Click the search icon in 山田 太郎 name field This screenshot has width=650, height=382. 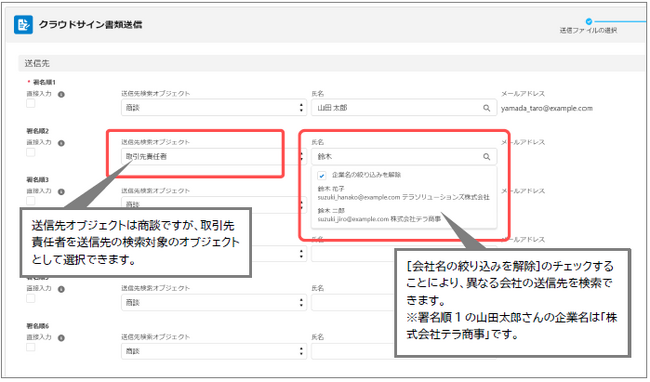(x=487, y=108)
